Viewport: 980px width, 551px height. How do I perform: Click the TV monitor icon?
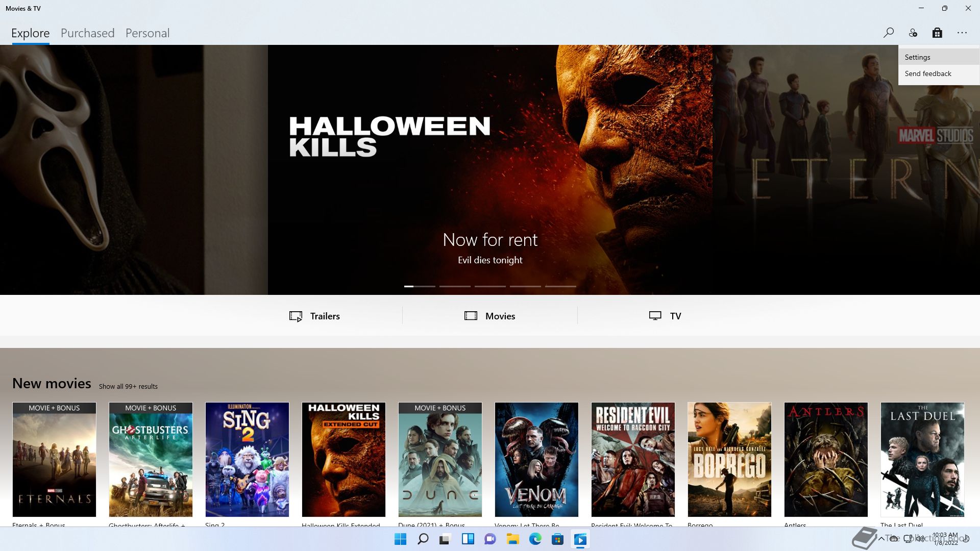click(x=655, y=316)
